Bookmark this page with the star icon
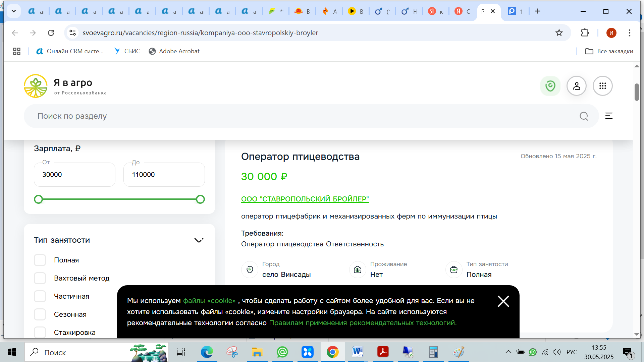 pos(559,33)
